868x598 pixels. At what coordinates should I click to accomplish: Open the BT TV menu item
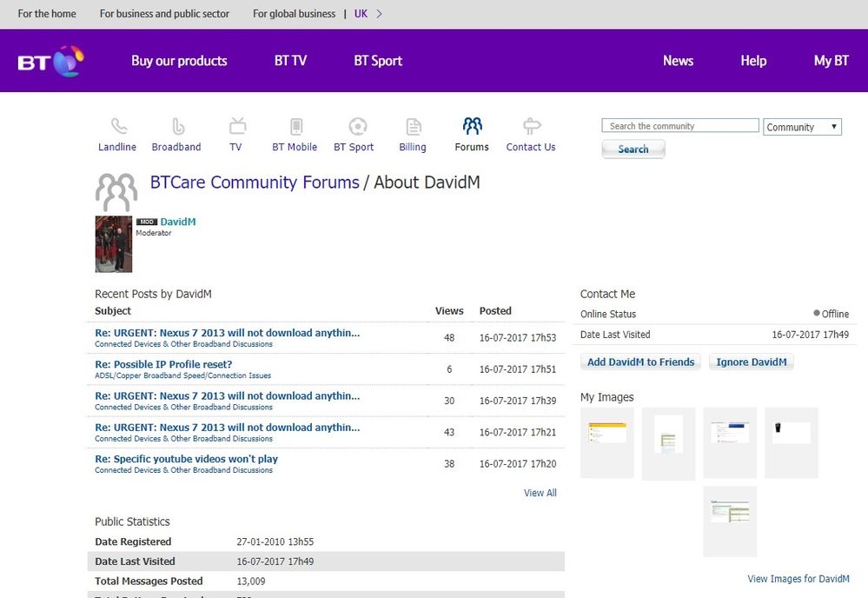click(x=290, y=61)
